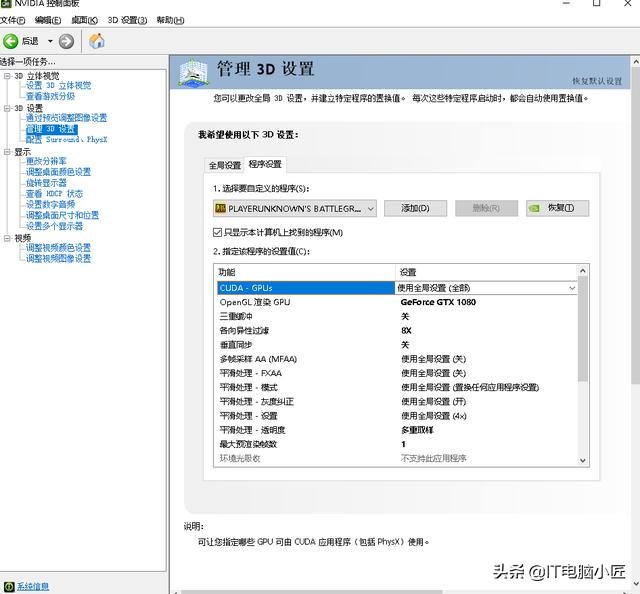
Task: Click the settings list scroll-down arrow
Action: tap(583, 460)
